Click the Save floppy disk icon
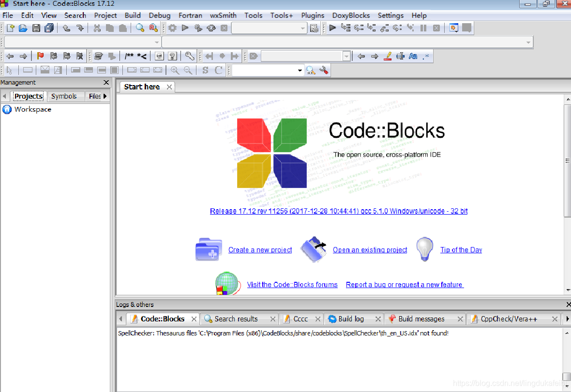Screen dimensions: 571x392 coord(36,28)
